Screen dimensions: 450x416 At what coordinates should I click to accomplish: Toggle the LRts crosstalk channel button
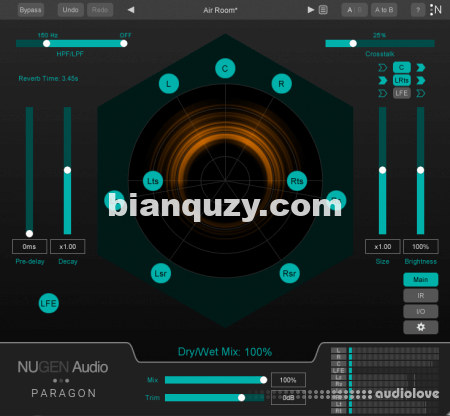(402, 80)
